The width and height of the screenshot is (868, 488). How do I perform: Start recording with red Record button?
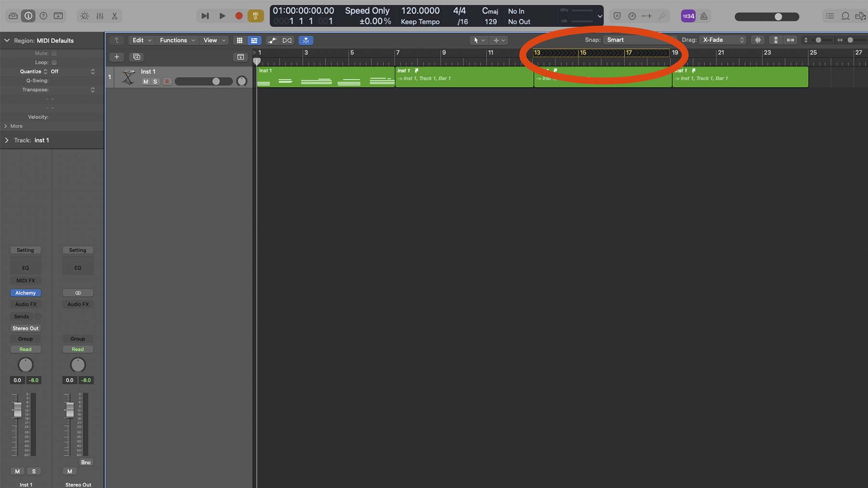[x=239, y=16]
